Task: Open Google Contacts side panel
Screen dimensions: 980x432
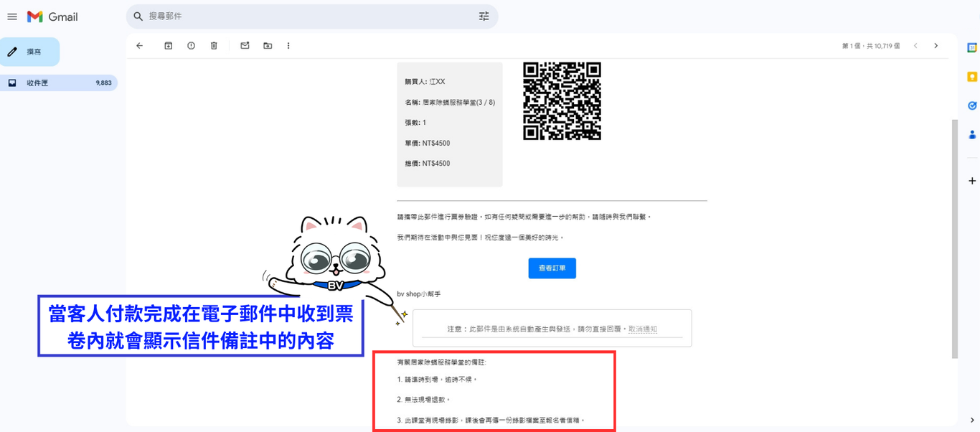Action: click(x=972, y=134)
